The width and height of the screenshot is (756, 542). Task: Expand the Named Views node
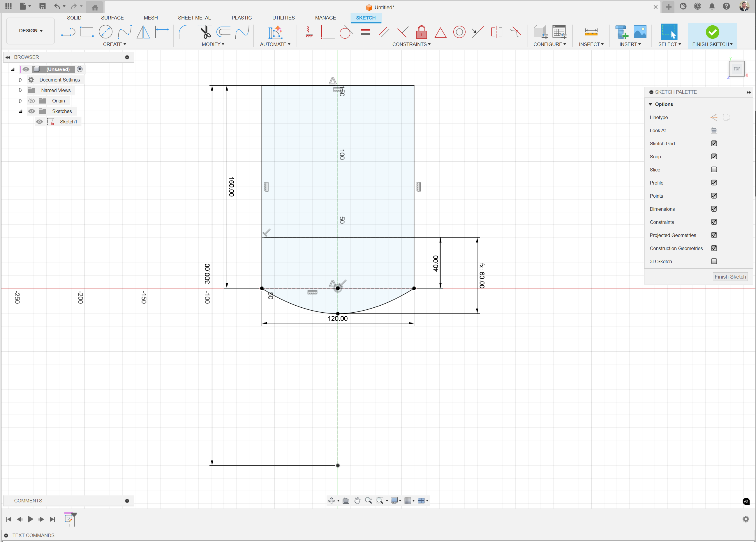tap(20, 90)
